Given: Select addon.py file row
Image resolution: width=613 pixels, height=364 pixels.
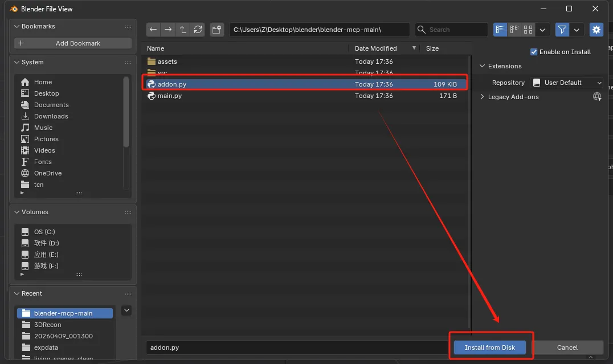Looking at the screenshot, I should (x=305, y=84).
